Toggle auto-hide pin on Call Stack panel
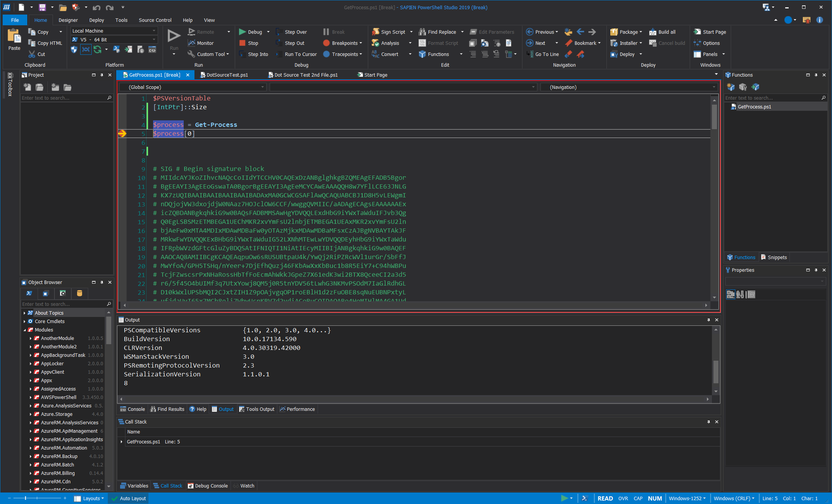Screen dimensions: 832x504 pos(708,422)
